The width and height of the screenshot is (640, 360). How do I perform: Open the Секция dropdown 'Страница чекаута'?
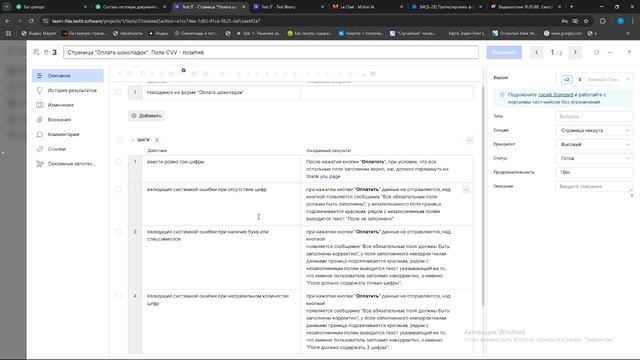click(x=594, y=130)
